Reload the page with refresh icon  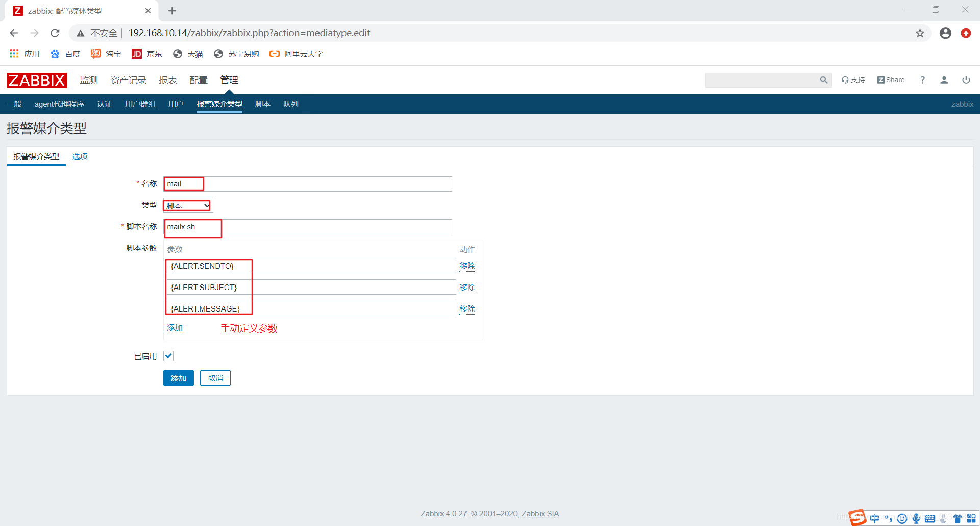55,33
